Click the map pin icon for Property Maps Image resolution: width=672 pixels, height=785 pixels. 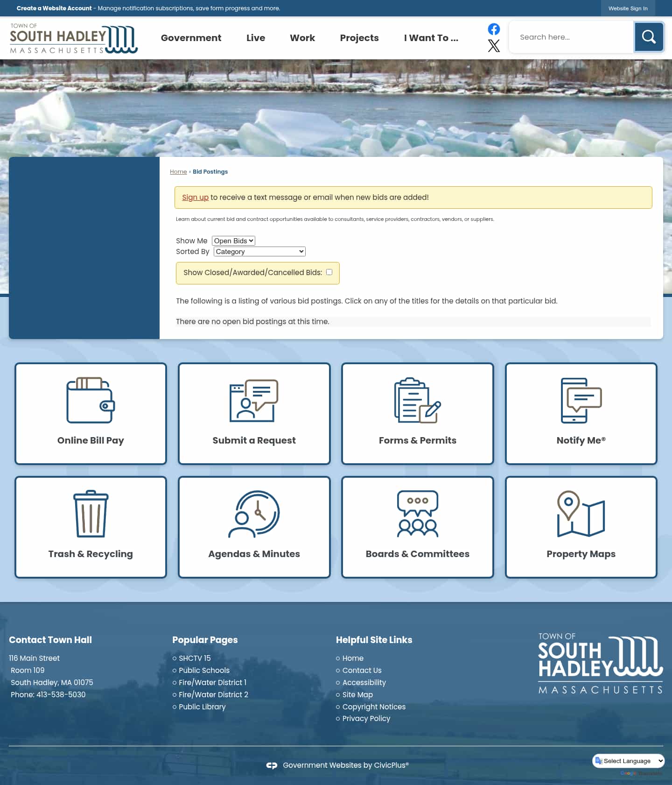581,514
